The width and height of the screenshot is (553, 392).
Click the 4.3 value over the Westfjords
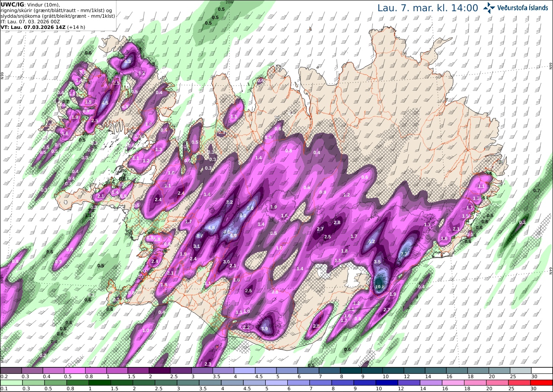[127, 62]
